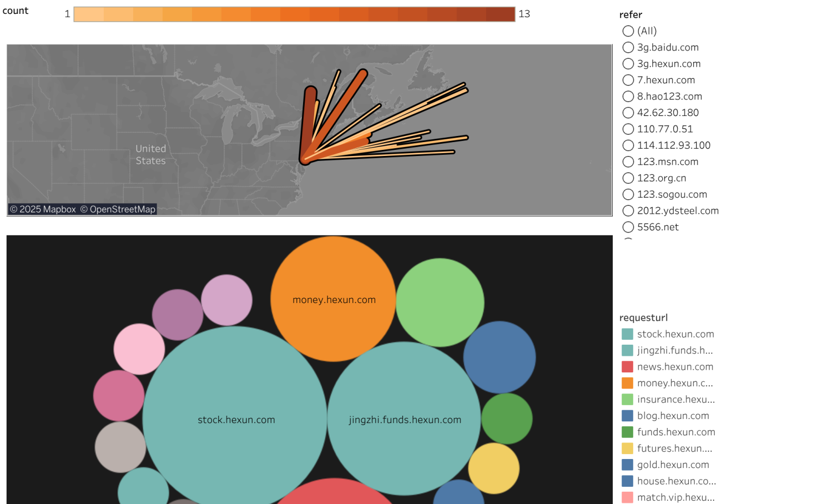Click the large light green bubble
Image resolution: width=817 pixels, height=504 pixels.
[440, 303]
